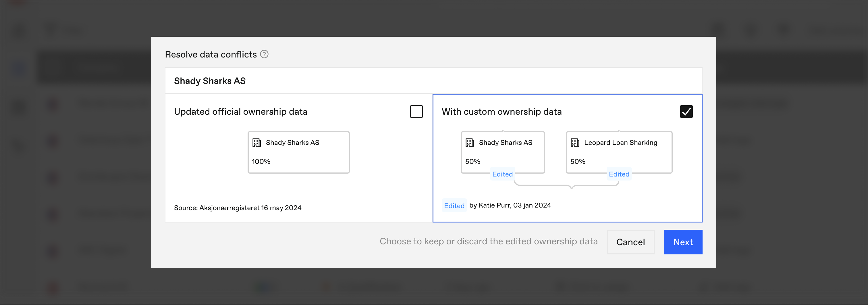Click the Next button
868x307 pixels.
683,242
